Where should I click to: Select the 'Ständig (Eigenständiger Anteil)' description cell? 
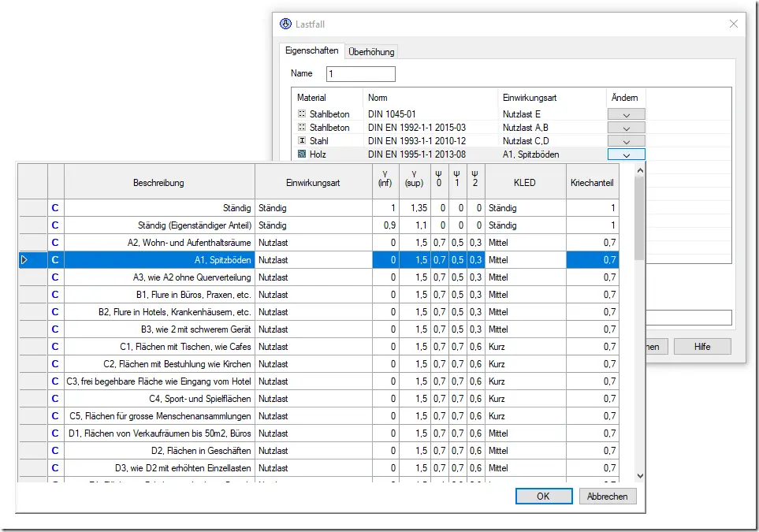(159, 225)
